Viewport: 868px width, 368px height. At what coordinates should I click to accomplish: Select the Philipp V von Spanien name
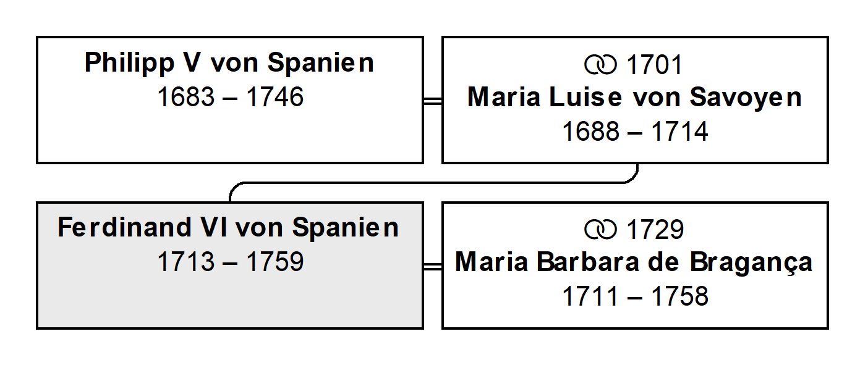[x=229, y=63]
